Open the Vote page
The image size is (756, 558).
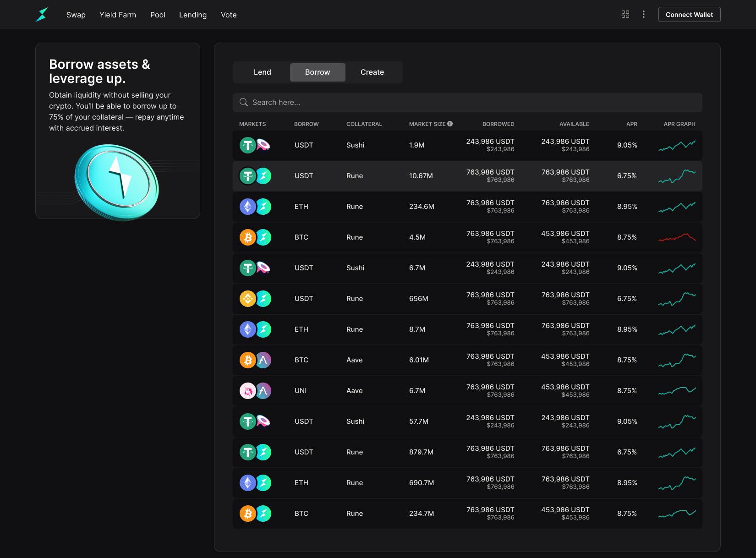[x=229, y=15]
